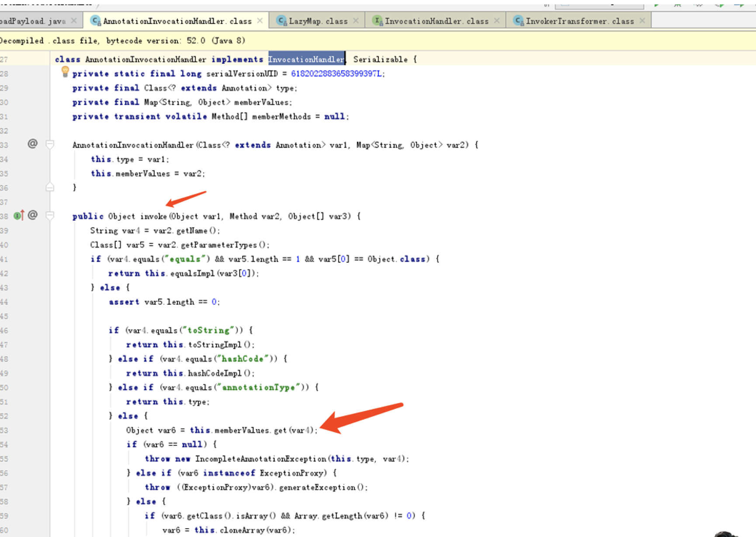Click the class file icon on LazyMap.class tab
Screen dimensions: 756x537
pos(281,21)
